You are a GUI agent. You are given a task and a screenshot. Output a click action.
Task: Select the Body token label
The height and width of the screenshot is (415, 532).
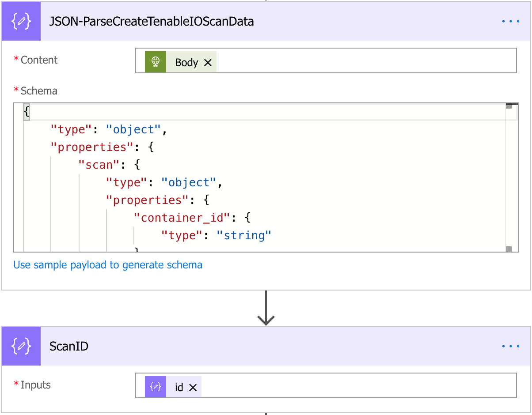point(186,63)
